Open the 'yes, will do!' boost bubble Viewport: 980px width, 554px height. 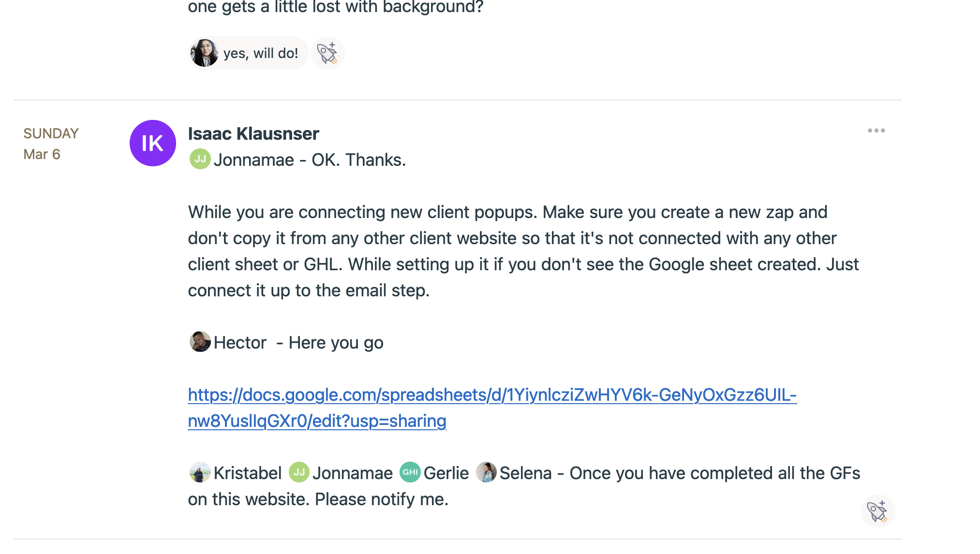(248, 53)
